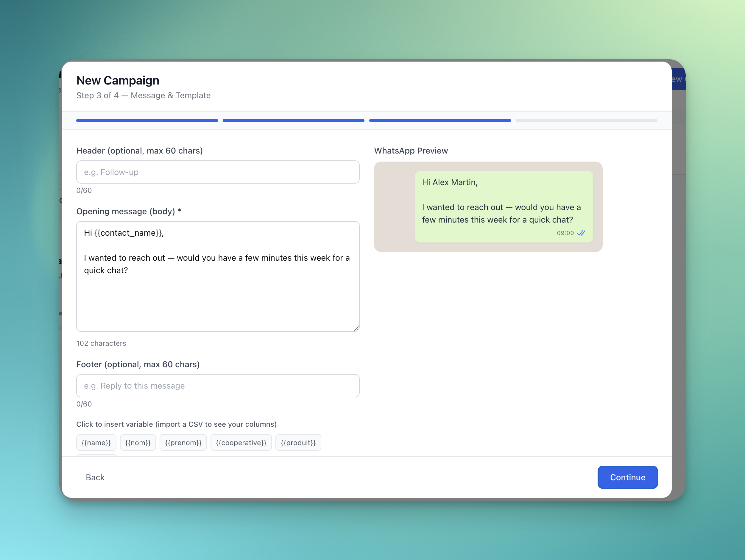Click the green WhatsApp preview message bubble
The height and width of the screenshot is (560, 745).
click(x=504, y=207)
